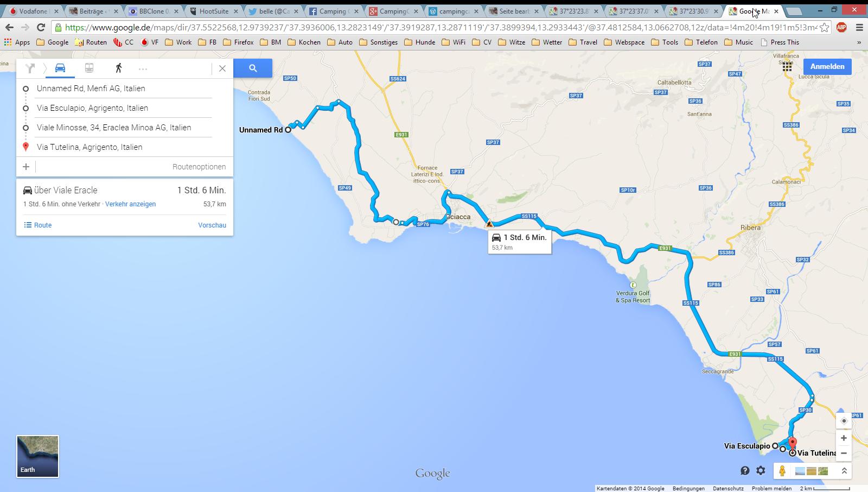Open map settings gear icon
The width and height of the screenshot is (868, 492).
coord(761,471)
